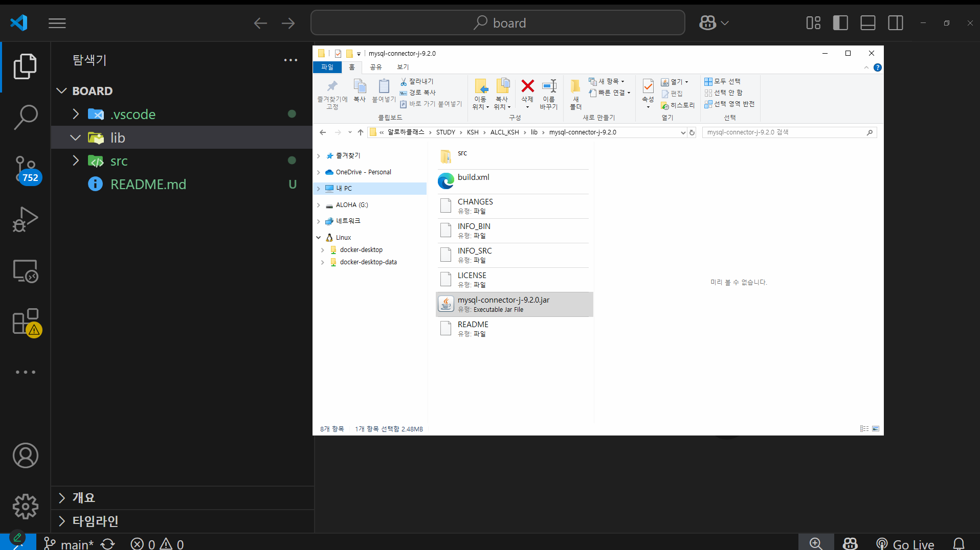Click the Paste (붙여넣기) ribbon icon
Viewport: 980px width, 550px height.
(x=384, y=90)
